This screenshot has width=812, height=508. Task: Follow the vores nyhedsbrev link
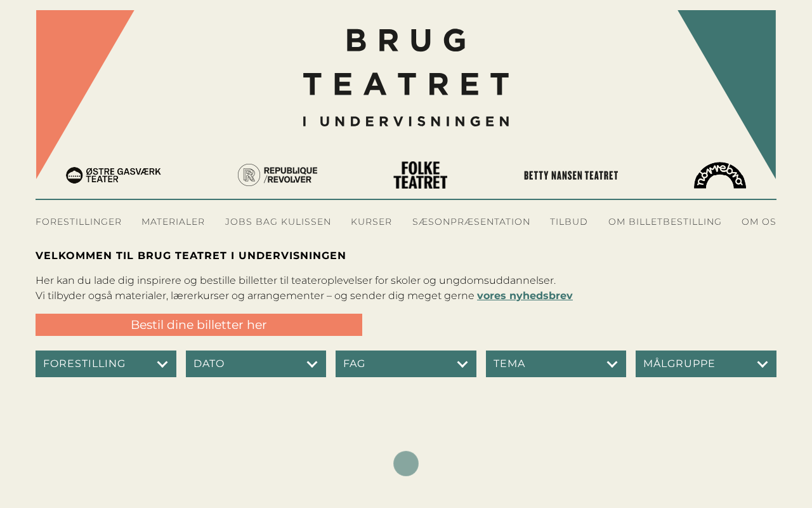pyautogui.click(x=525, y=296)
